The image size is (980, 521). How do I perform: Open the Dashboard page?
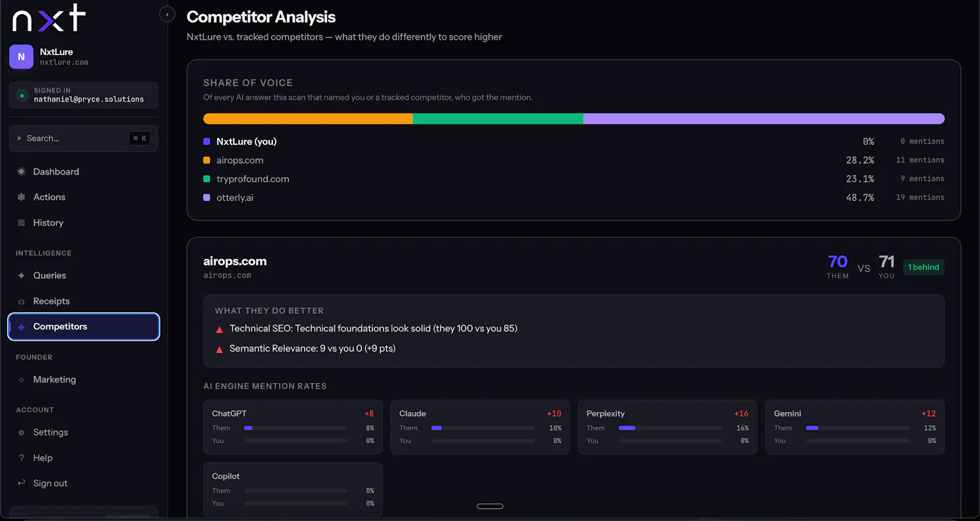83,172
